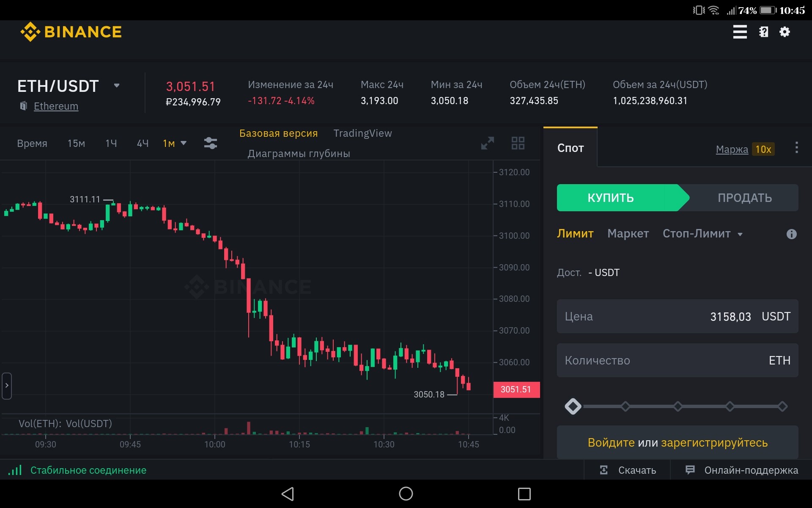Open 1м interval dropdown arrow

(x=184, y=143)
